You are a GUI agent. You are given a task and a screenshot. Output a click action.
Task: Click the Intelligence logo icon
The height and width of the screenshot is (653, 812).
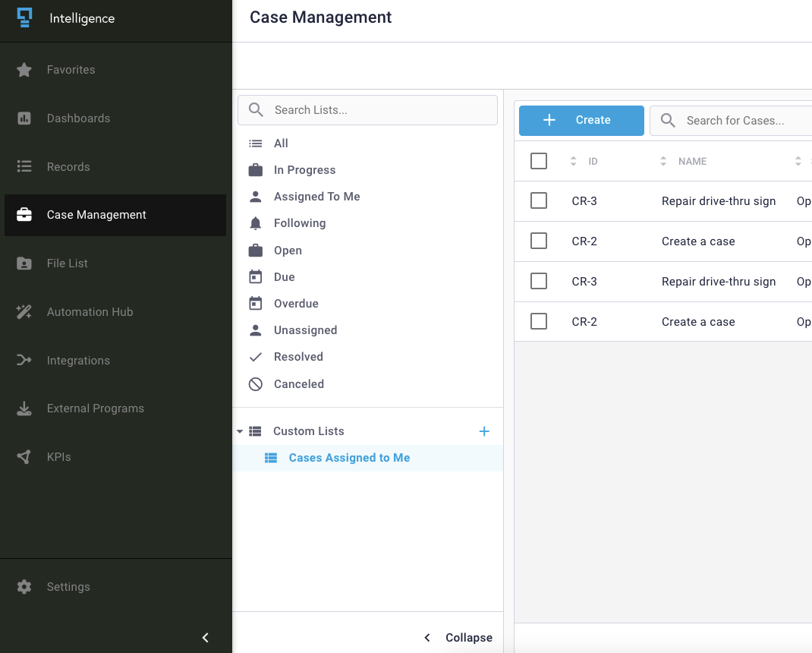(x=24, y=17)
